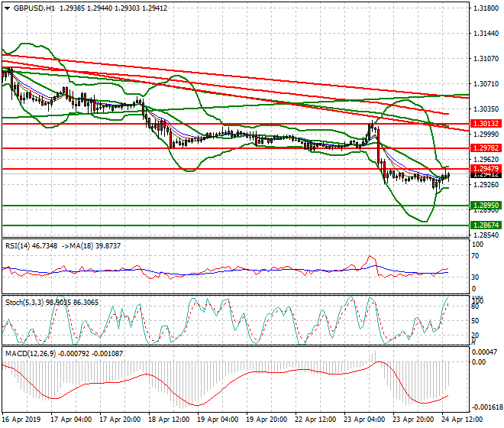Click the MACD scale value -0.001618
Viewport: 504px width, 428px height.
click(x=486, y=407)
